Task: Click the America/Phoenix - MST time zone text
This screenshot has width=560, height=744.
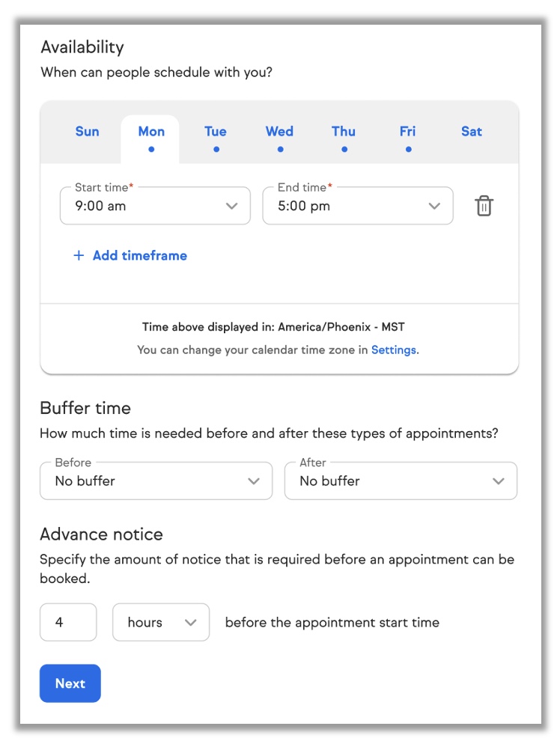Action: pos(341,327)
